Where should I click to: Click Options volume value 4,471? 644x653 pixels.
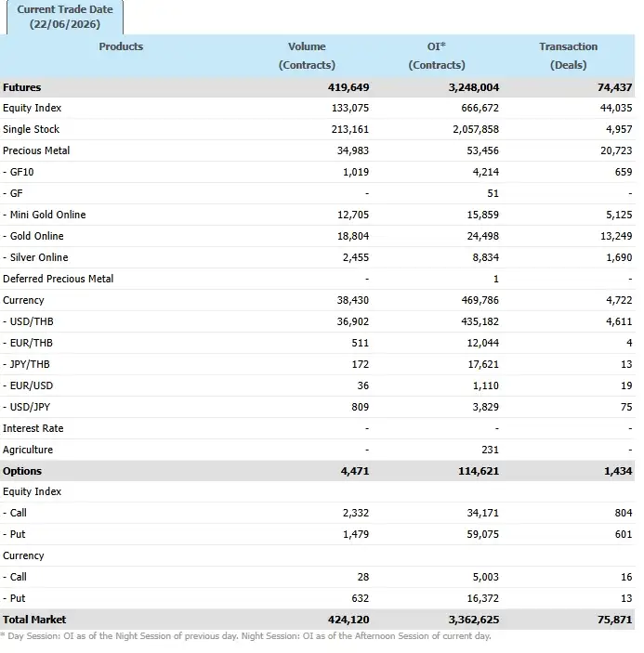click(354, 472)
